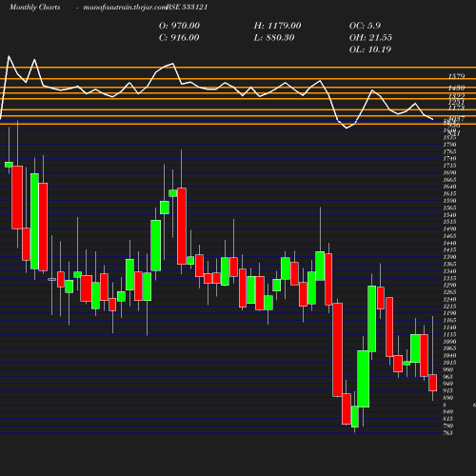
Task: Click the price axis label '1140'
Action: point(449,327)
